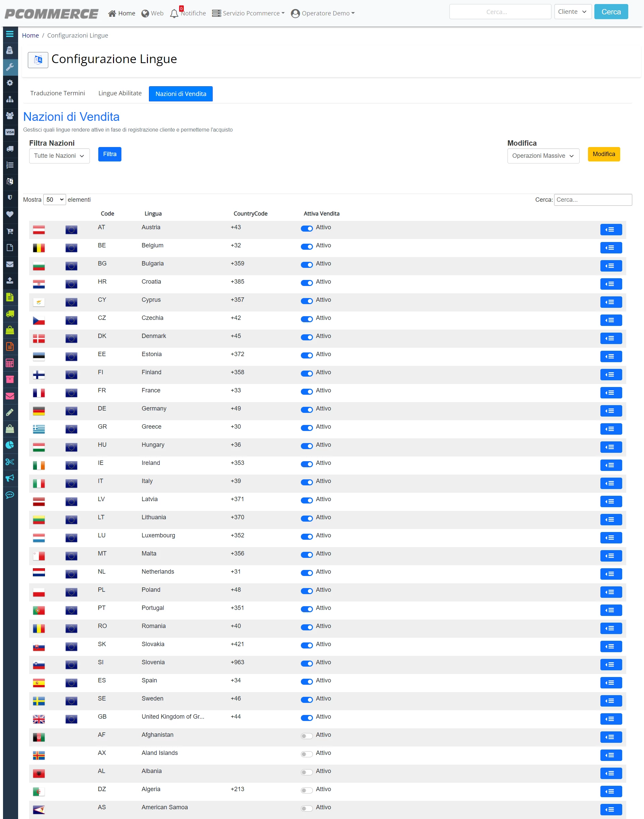Click the scissors sidebar icon
The width and height of the screenshot is (644, 819).
[x=10, y=462]
